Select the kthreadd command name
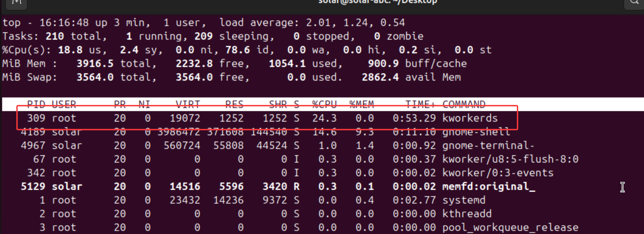 [x=467, y=214]
